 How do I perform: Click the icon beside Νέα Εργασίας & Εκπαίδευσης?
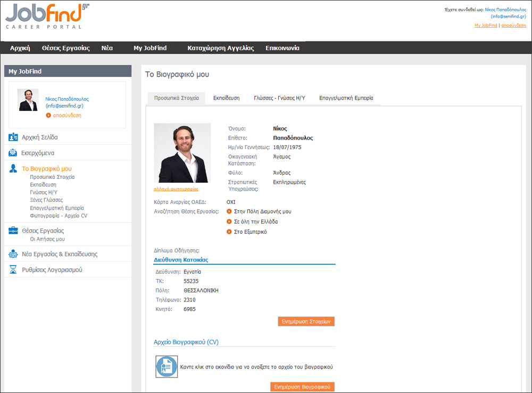click(x=13, y=254)
